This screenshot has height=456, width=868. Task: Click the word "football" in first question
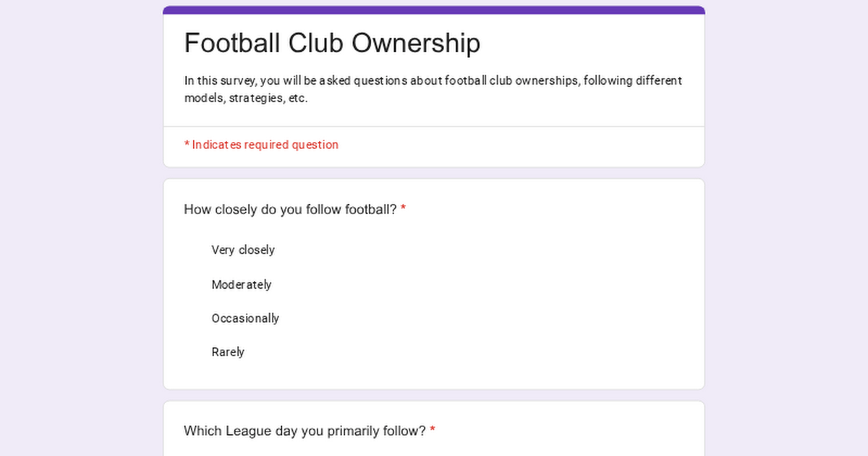coord(370,210)
